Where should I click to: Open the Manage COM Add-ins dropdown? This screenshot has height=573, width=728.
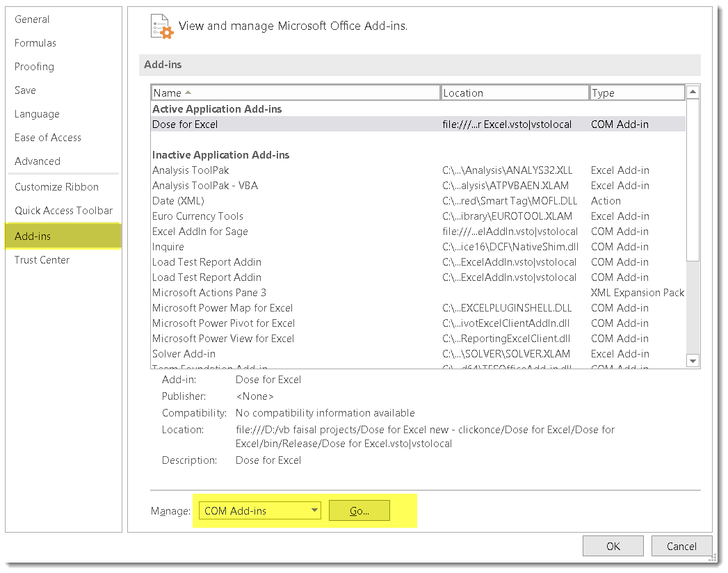(x=259, y=511)
